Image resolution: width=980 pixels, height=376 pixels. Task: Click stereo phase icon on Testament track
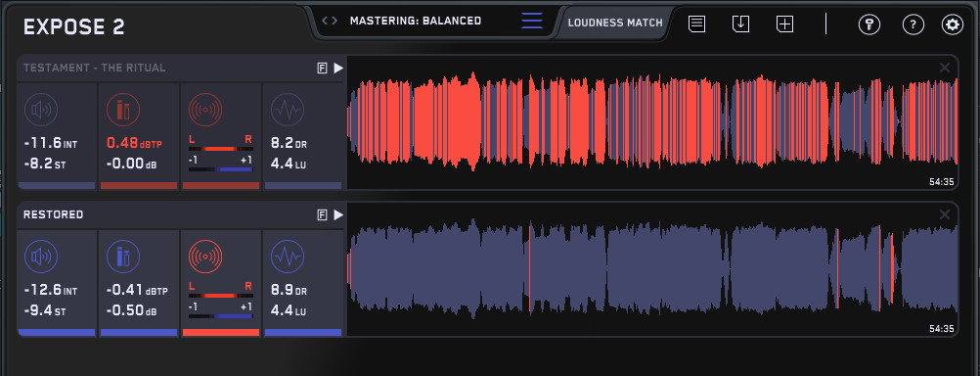tap(205, 110)
